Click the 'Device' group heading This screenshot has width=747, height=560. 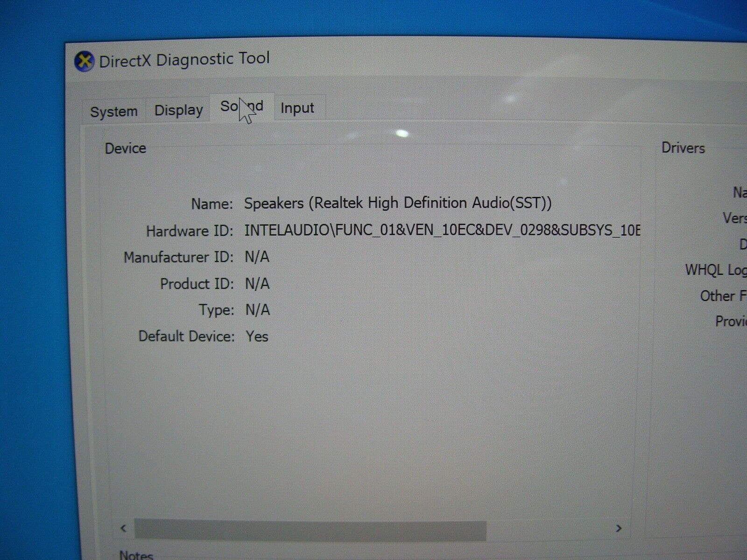coord(125,148)
